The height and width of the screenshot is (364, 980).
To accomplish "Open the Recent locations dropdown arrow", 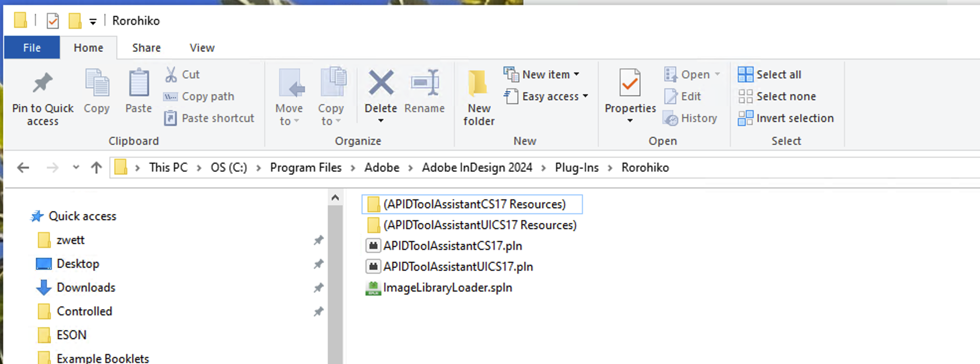I will 76,167.
